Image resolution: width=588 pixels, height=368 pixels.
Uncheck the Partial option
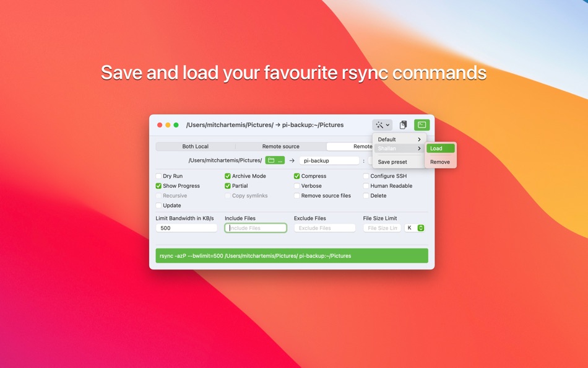pos(228,185)
